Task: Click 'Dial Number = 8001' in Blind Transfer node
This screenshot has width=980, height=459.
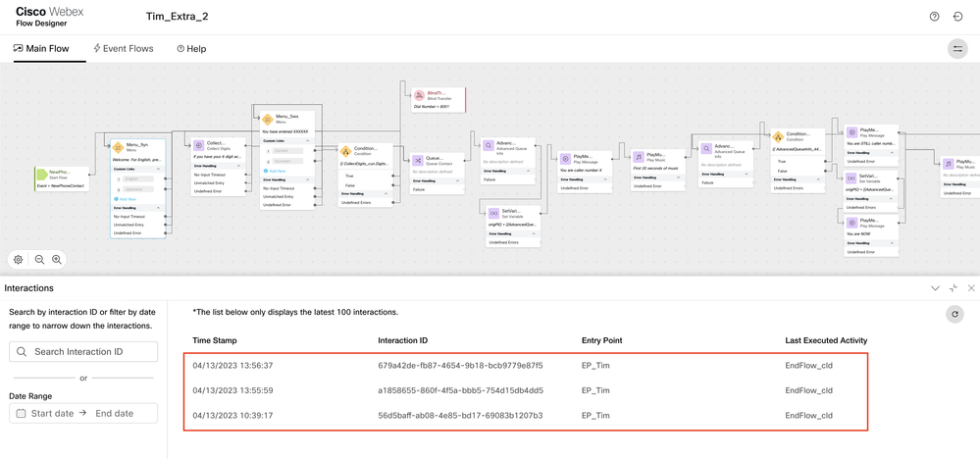Action: (432, 107)
